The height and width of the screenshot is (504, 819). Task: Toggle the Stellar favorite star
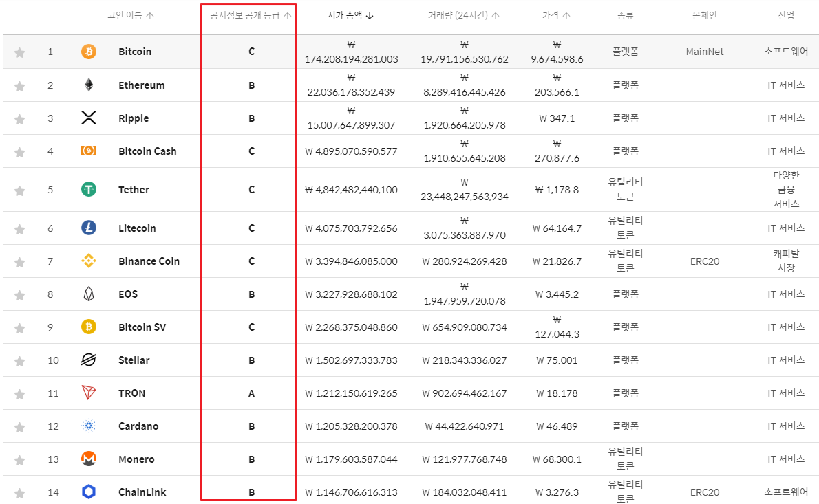(x=19, y=361)
